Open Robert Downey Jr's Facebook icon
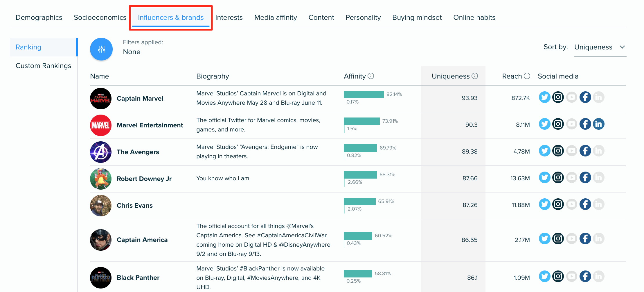This screenshot has height=292, width=644. pos(585,177)
